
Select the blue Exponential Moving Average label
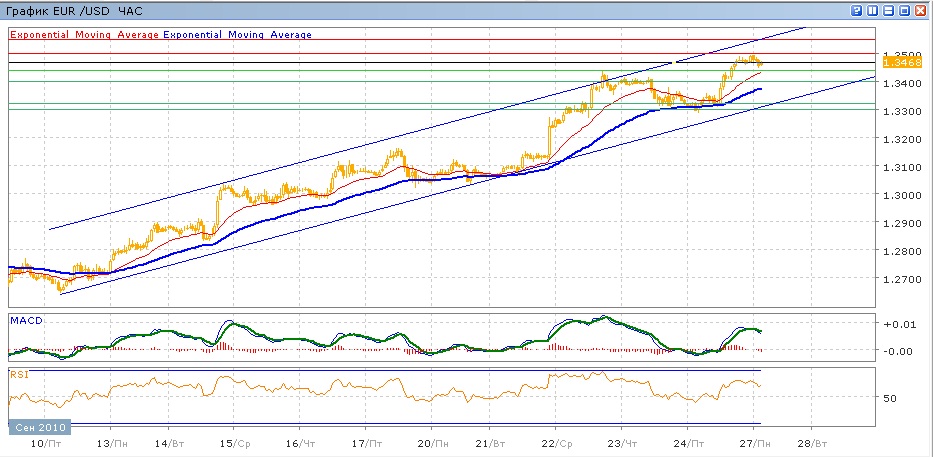(238, 34)
